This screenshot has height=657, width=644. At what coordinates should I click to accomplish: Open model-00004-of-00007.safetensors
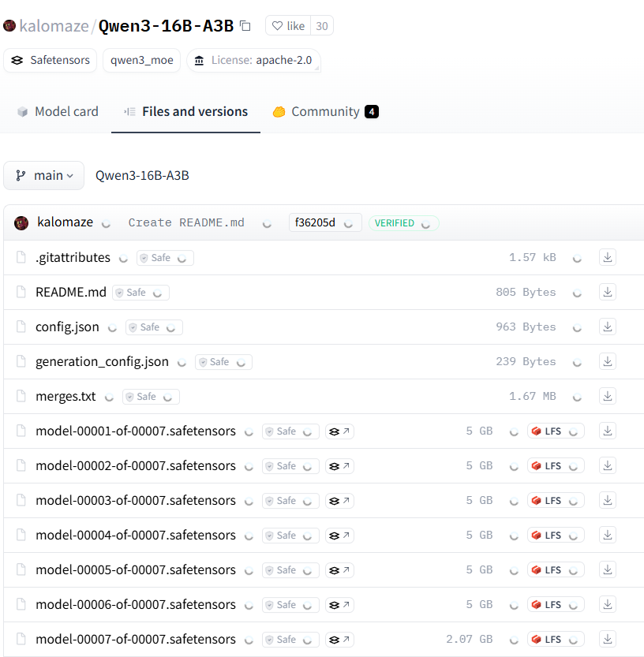point(136,536)
